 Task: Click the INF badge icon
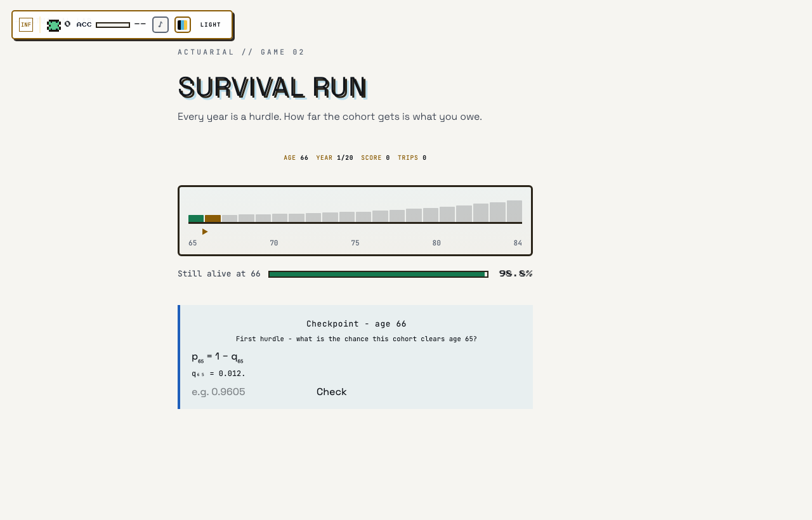[x=26, y=25]
